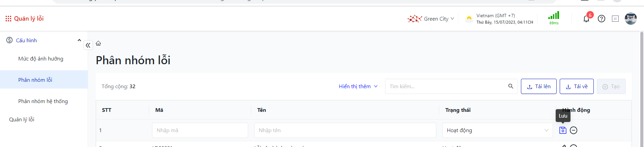Go to home via breadcrumb icon
Screen dimensions: 644x147
click(98, 43)
